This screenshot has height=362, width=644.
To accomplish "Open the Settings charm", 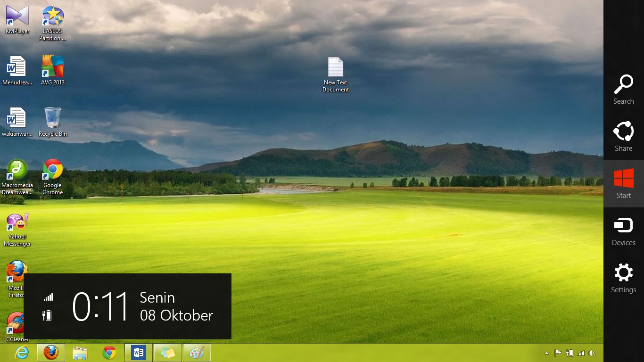I will (x=623, y=278).
